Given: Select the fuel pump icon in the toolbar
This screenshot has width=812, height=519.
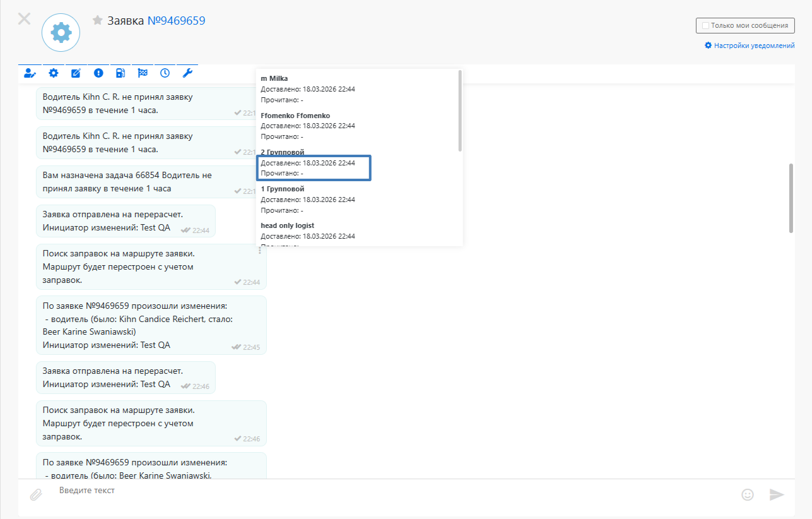Looking at the screenshot, I should 121,73.
